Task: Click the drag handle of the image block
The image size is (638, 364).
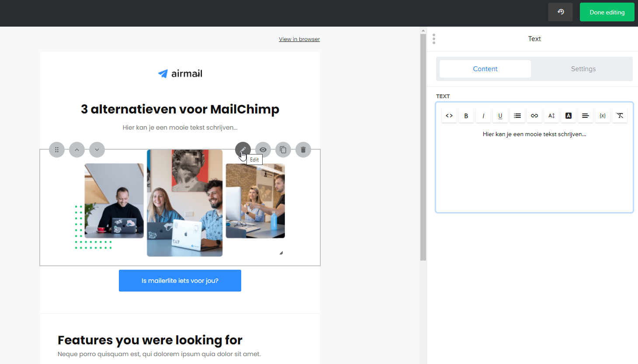Action: 57,150
